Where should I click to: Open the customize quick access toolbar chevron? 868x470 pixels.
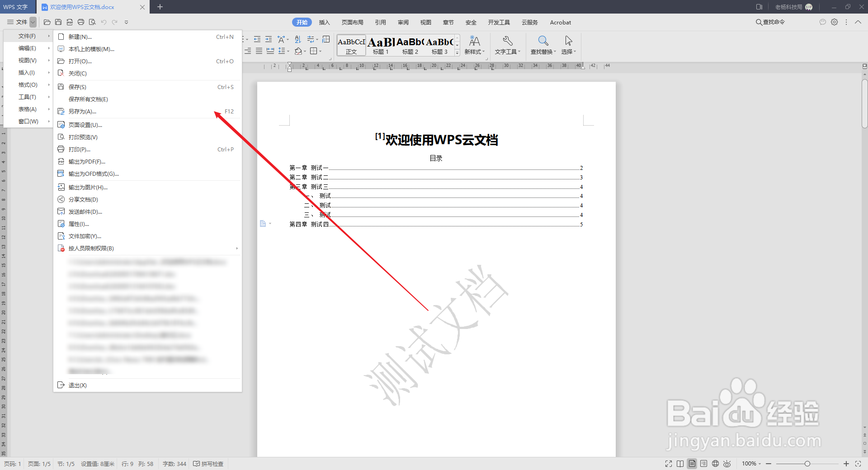(x=126, y=22)
